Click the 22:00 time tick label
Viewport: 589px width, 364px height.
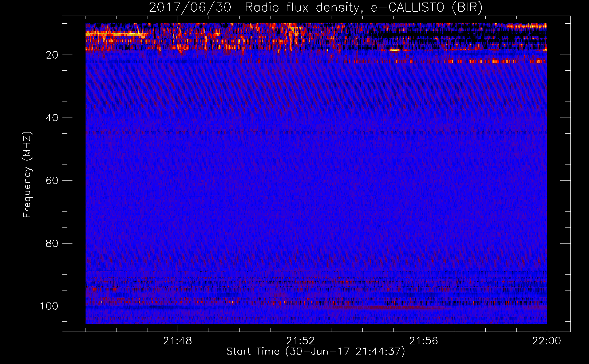547,341
